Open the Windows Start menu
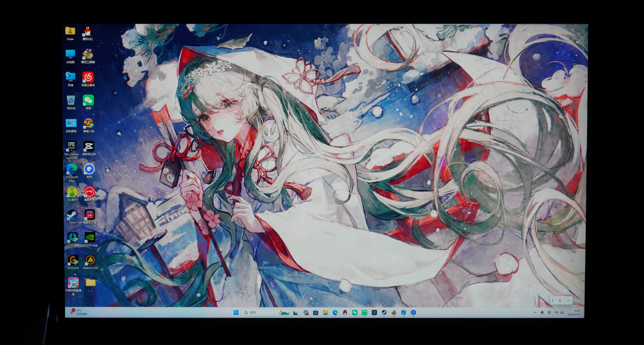This screenshot has width=644, height=345. pyautogui.click(x=236, y=312)
